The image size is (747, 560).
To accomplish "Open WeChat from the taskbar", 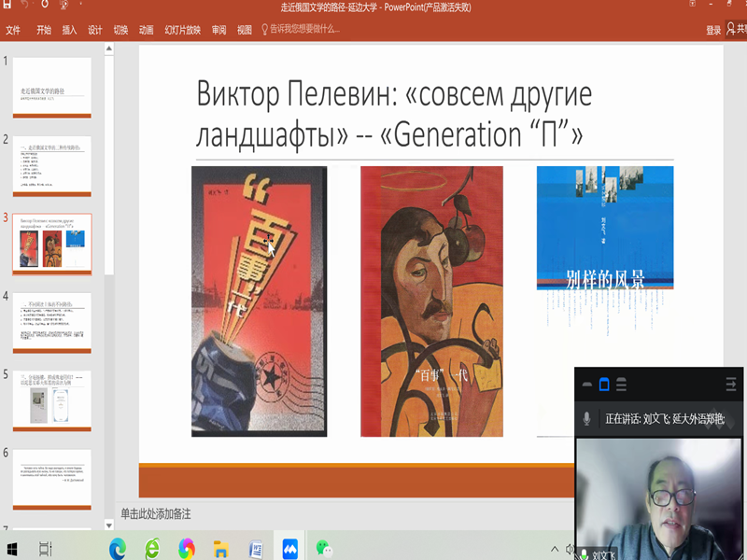I will pos(323,549).
